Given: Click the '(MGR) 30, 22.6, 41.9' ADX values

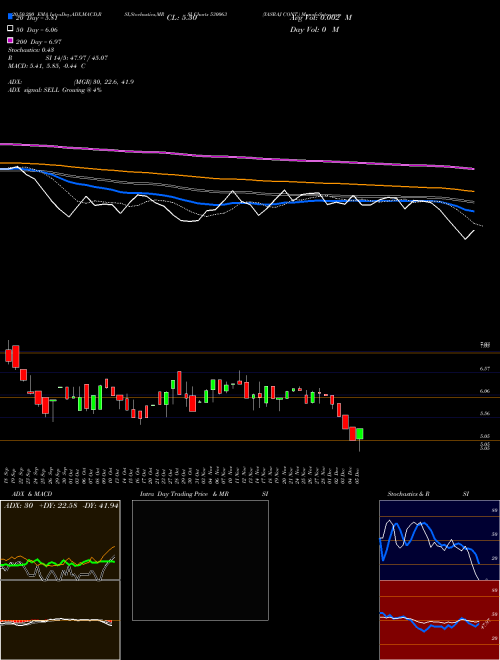Looking at the screenshot, I should (104, 82).
